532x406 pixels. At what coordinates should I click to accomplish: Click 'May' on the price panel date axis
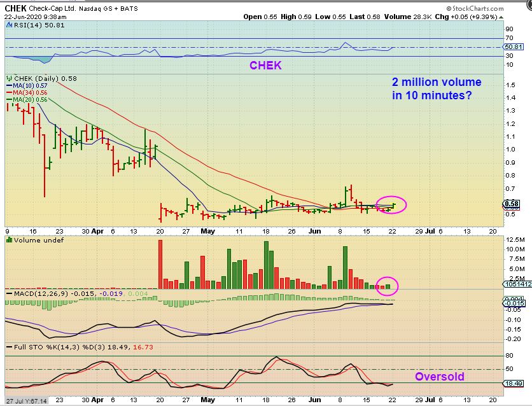pos(207,231)
